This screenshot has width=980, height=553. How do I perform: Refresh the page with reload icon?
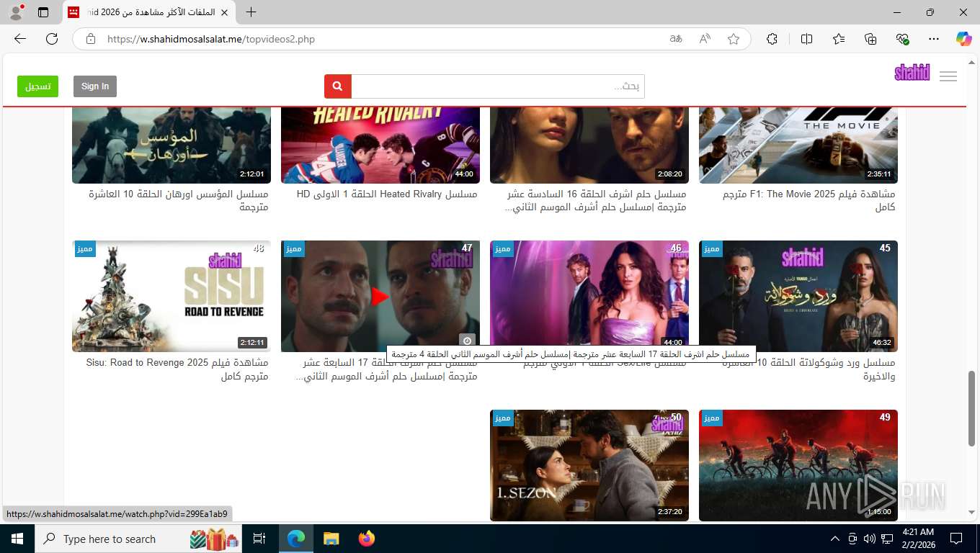pos(52,39)
